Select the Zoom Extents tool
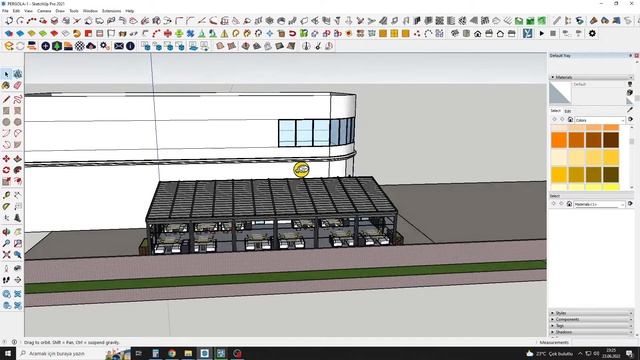This screenshot has width=640, height=360. click(x=6, y=255)
